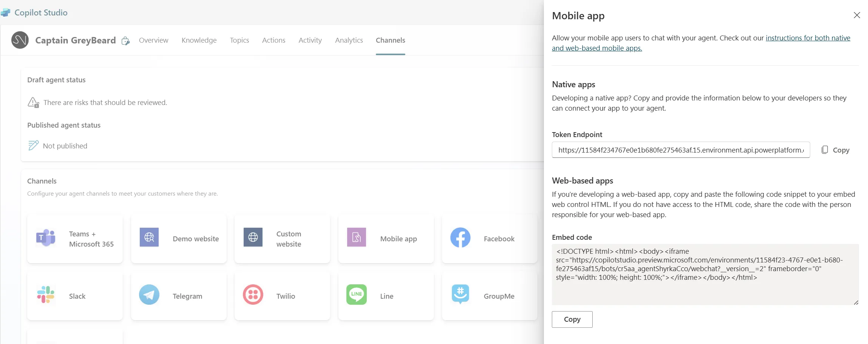Click the purple Mobile app icon
This screenshot has height=344, width=868.
(357, 237)
